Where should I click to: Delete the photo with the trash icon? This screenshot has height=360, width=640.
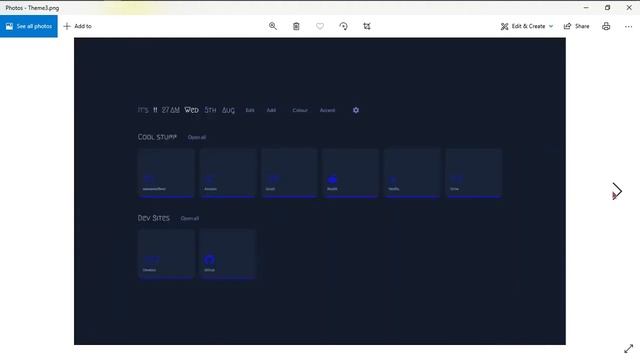296,26
